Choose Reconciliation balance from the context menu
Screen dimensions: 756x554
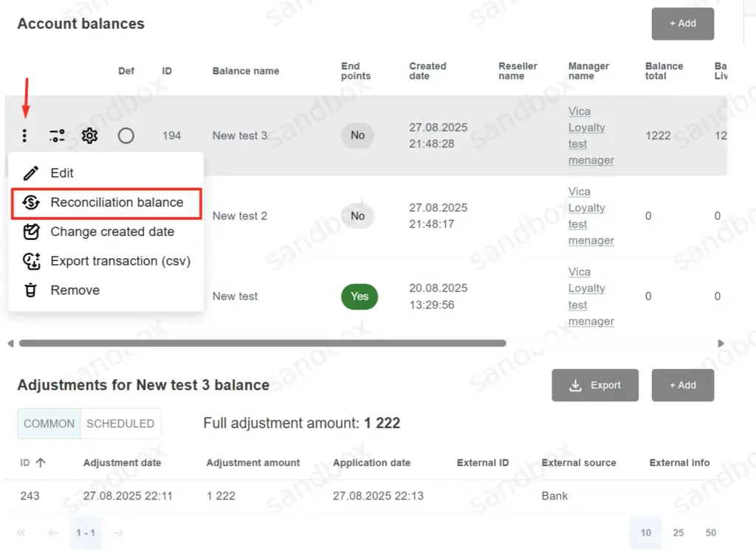[117, 203]
